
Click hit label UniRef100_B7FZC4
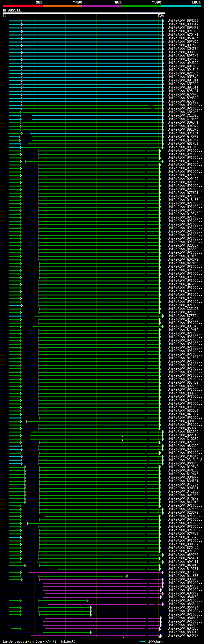pos(183,316)
